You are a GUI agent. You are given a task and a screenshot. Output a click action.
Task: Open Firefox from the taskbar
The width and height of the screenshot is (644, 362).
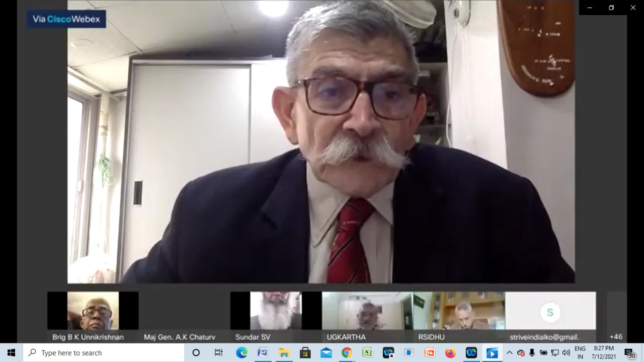450,353
